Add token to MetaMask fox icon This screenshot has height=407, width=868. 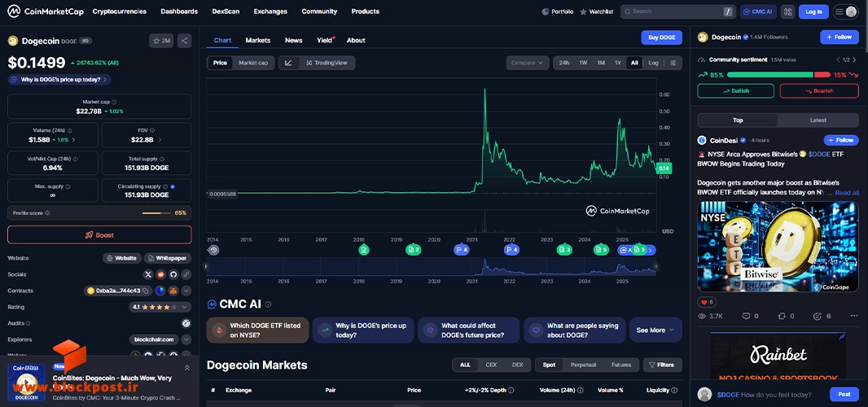point(173,291)
